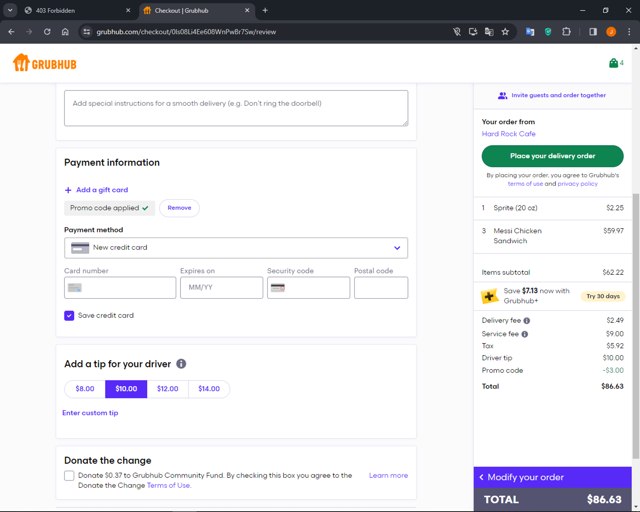Click the Grubhub+ badge icon
Viewport: 640px width, 512px height.
tap(490, 296)
